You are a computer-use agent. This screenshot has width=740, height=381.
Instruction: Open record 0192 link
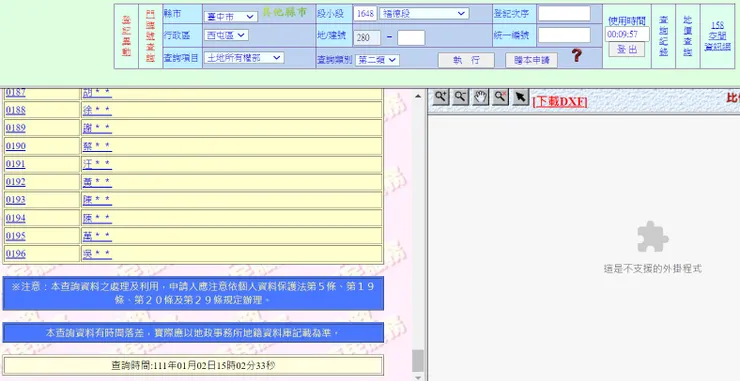pyautogui.click(x=16, y=182)
